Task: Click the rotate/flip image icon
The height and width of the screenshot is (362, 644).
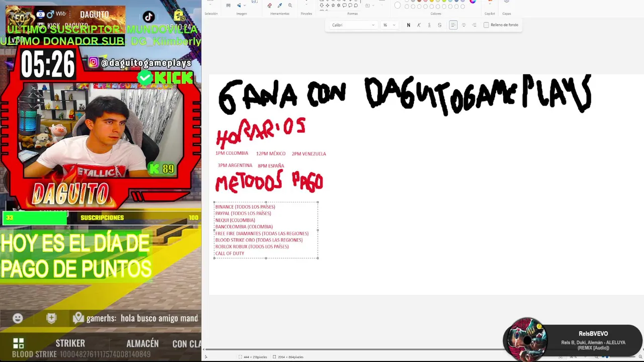Action: (x=239, y=5)
